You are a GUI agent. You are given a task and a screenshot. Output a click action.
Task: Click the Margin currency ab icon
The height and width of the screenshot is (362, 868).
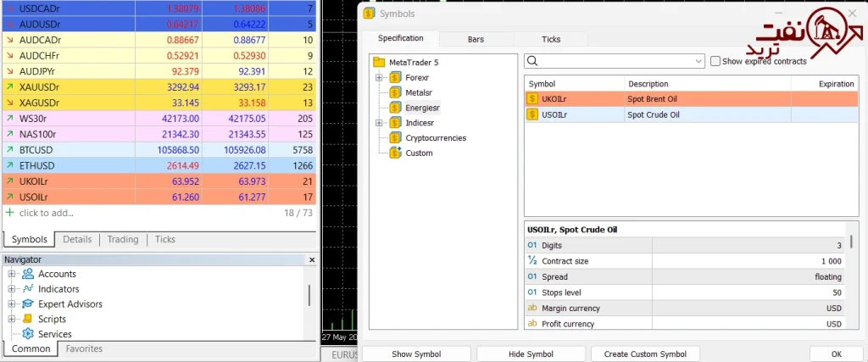[532, 308]
